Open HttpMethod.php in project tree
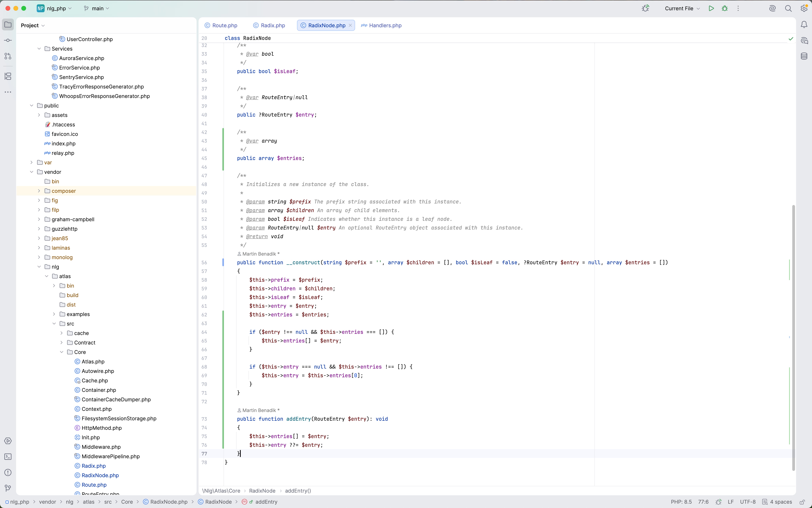Viewport: 812px width, 508px height. click(x=101, y=428)
